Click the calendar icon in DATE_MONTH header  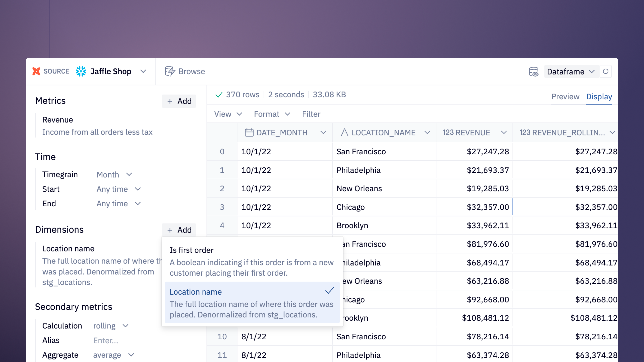[249, 132]
